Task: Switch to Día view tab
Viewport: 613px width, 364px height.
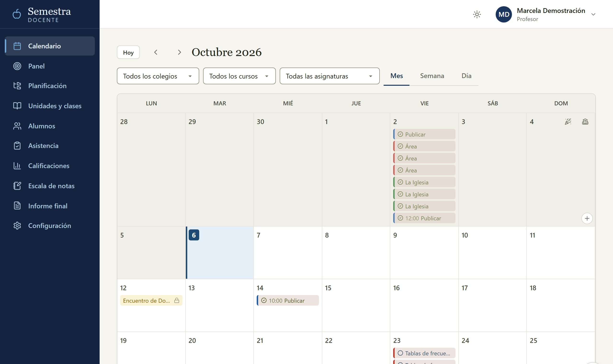Action: pyautogui.click(x=466, y=76)
